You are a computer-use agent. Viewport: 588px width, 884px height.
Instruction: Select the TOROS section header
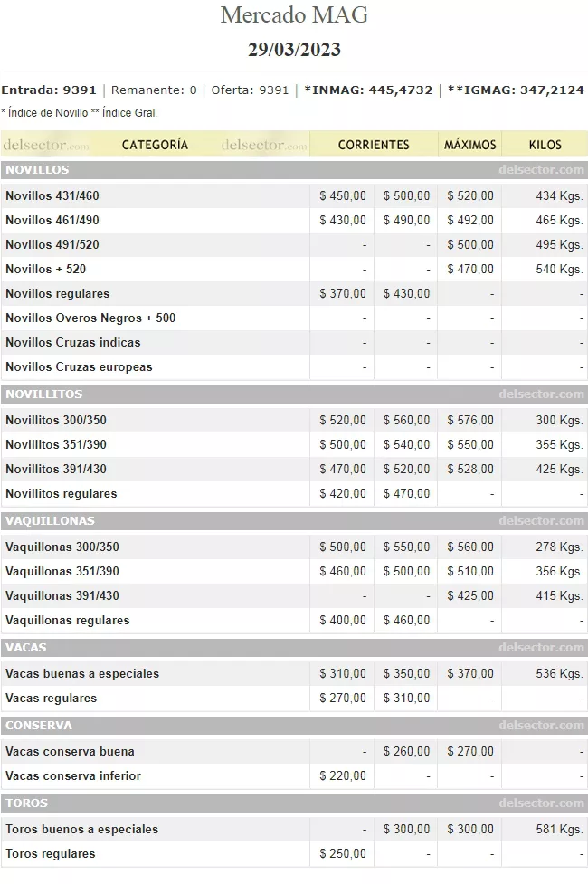click(27, 803)
